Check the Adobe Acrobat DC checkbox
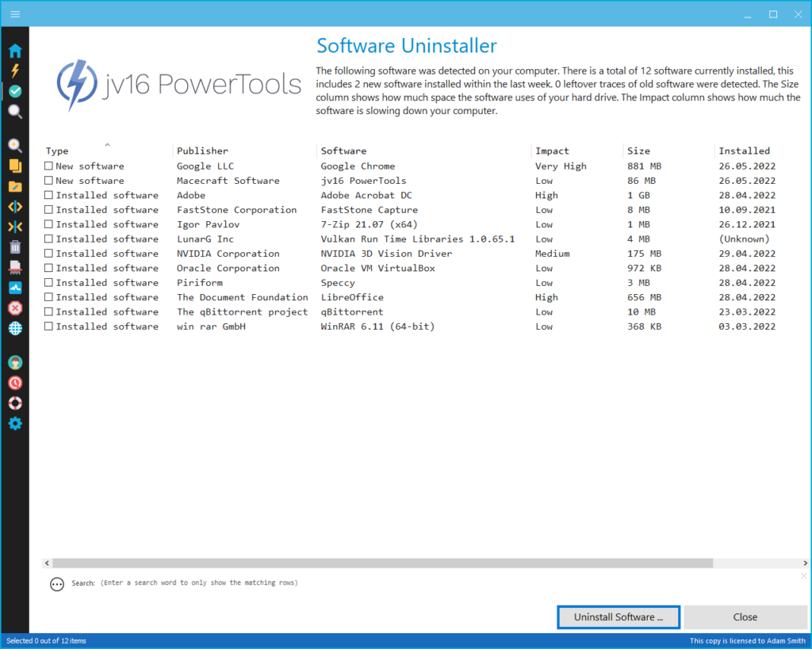 (48, 195)
